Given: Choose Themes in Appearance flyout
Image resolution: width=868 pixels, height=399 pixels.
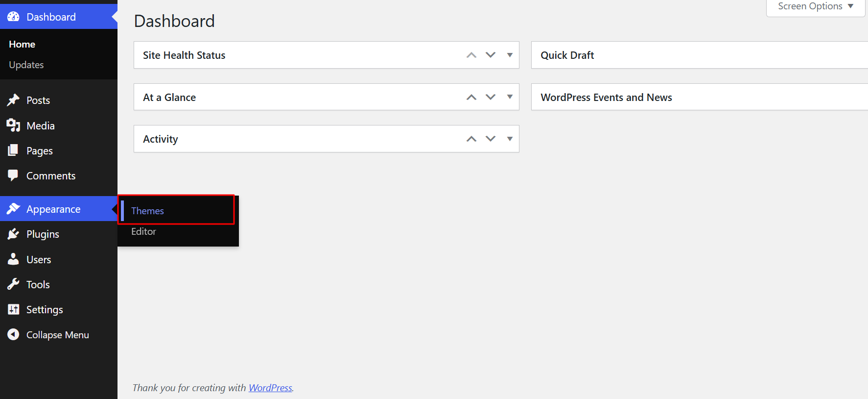Looking at the screenshot, I should click(147, 211).
